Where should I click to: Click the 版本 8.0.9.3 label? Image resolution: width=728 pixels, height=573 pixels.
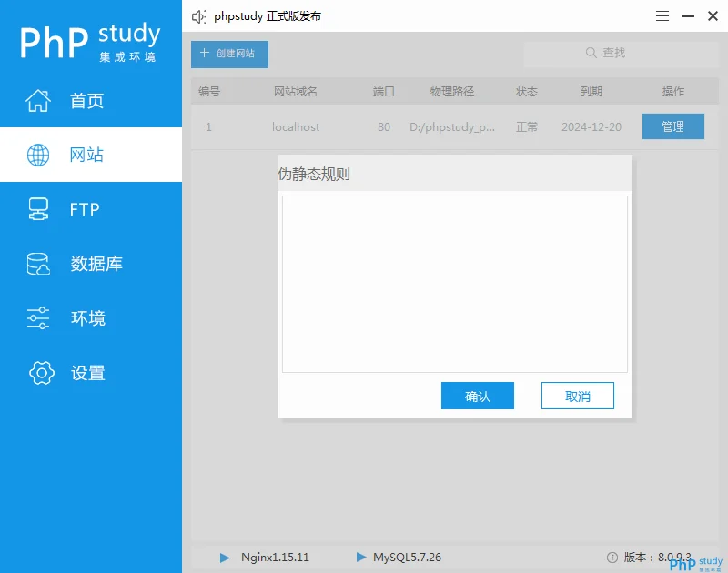pos(657,557)
